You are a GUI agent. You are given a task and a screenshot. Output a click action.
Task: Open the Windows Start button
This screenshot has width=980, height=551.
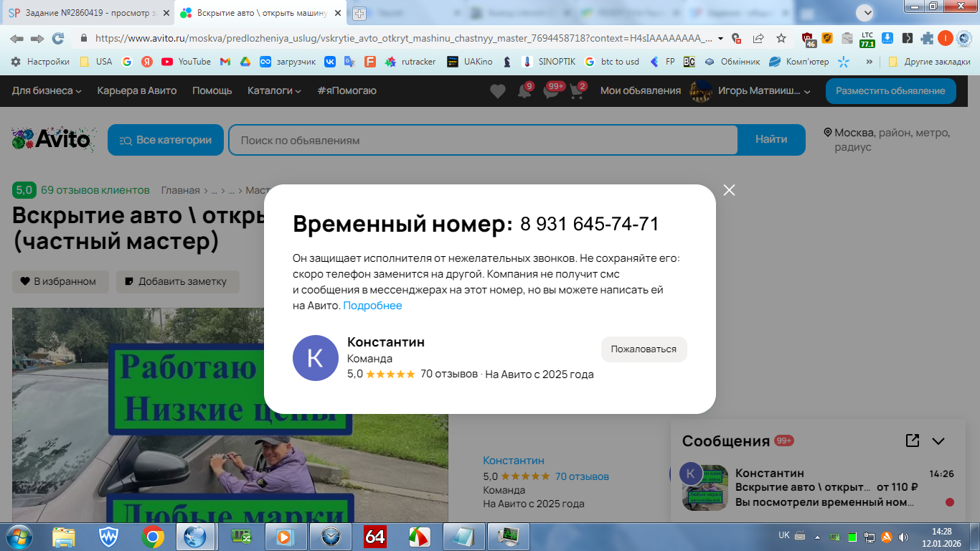pyautogui.click(x=19, y=536)
